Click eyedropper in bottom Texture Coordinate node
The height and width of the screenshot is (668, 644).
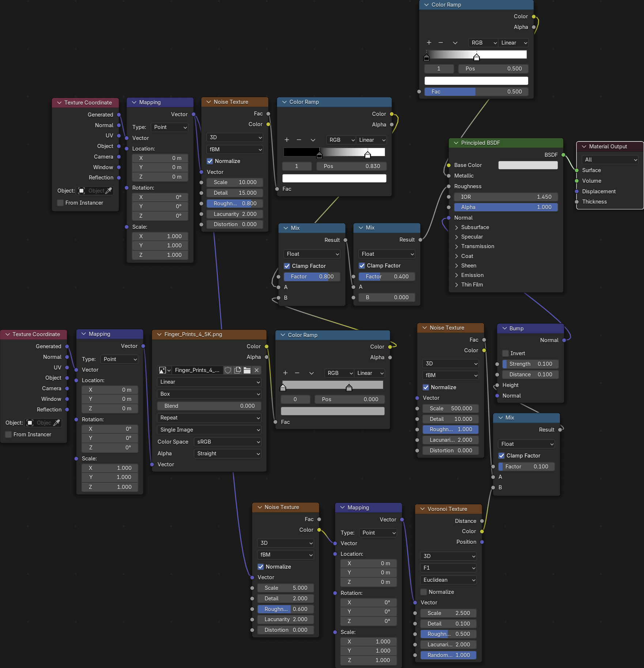point(57,423)
